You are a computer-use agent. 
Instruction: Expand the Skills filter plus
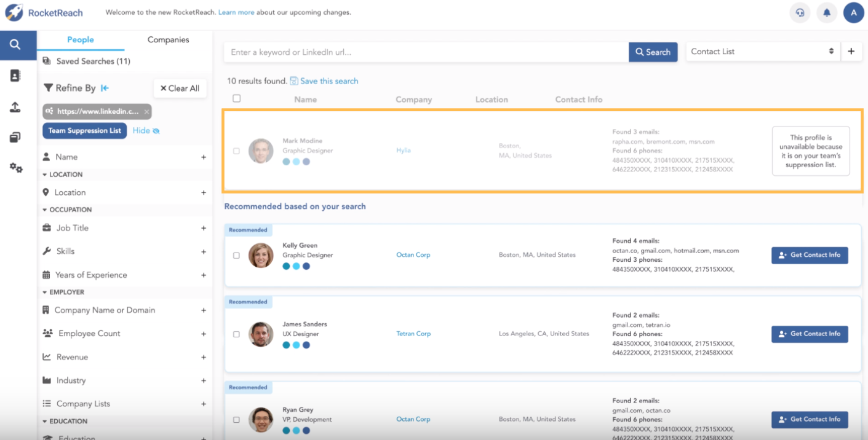pyautogui.click(x=204, y=251)
